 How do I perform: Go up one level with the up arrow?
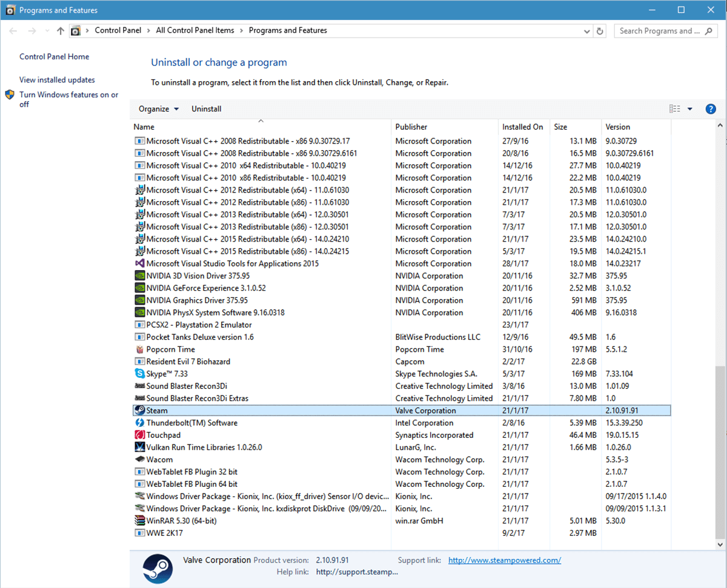tap(60, 31)
